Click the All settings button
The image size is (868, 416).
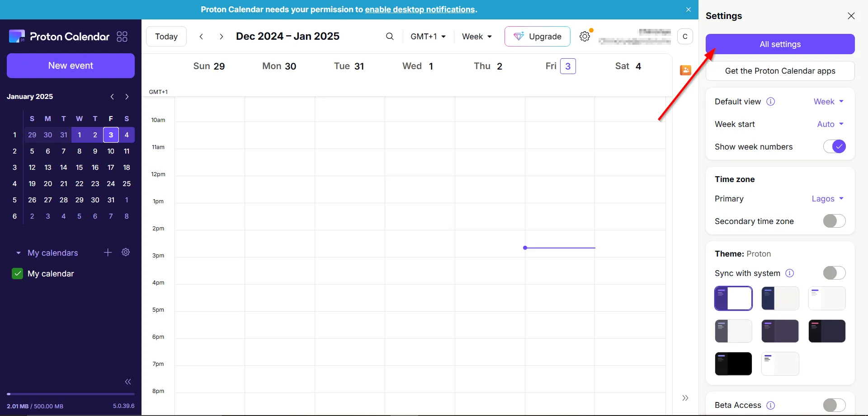[780, 44]
